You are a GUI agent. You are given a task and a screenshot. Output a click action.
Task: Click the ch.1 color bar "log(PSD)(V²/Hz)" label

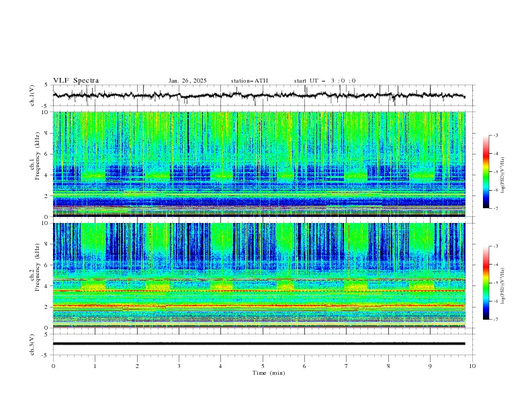503,175
